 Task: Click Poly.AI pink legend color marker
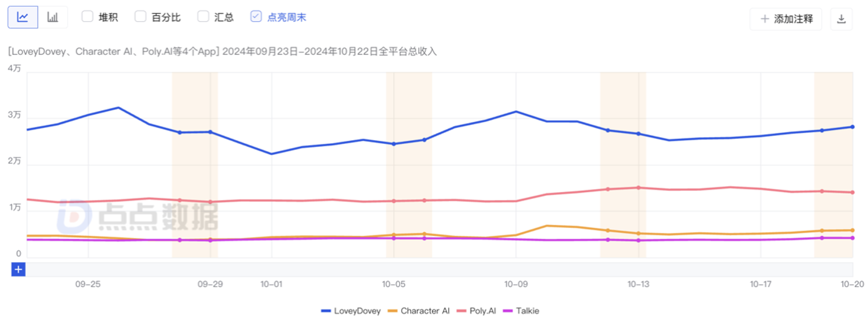tap(462, 311)
